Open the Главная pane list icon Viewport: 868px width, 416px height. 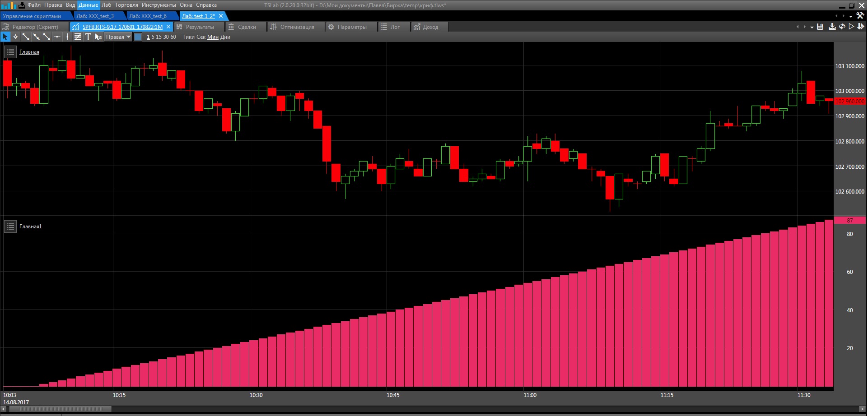pyautogui.click(x=10, y=52)
